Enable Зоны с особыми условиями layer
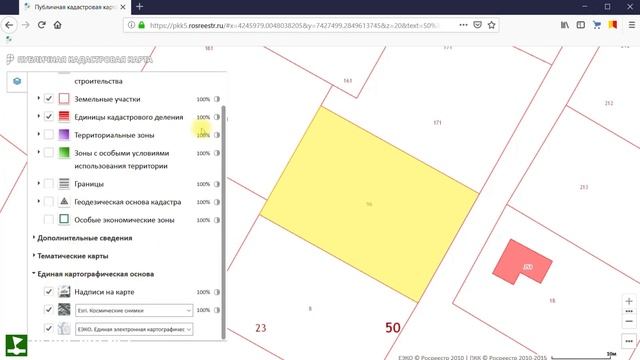Image resolution: width=640 pixels, height=360 pixels. (x=49, y=152)
